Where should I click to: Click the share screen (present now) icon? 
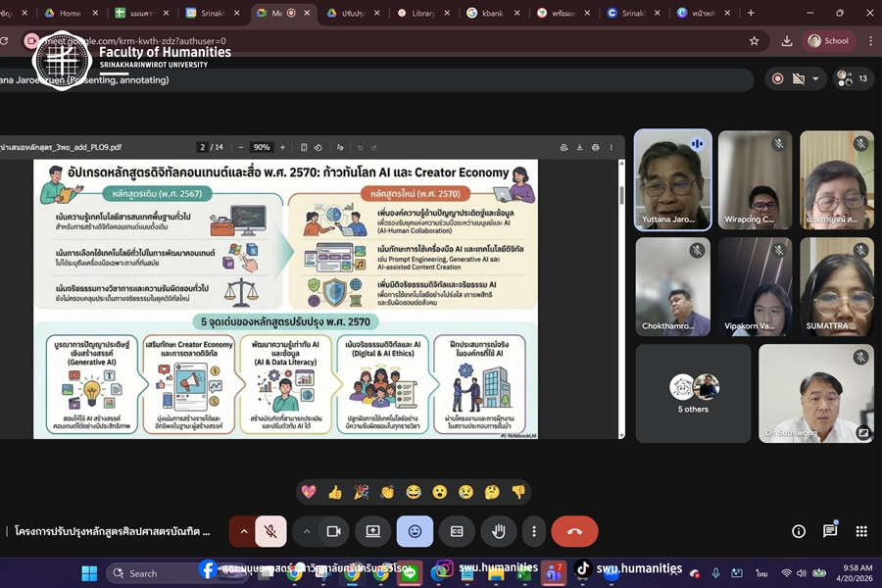click(373, 531)
